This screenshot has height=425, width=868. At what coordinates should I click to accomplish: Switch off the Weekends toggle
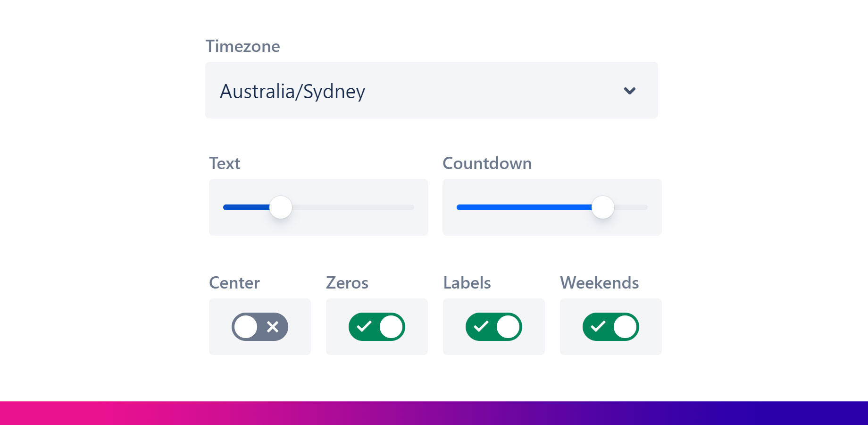click(x=610, y=327)
